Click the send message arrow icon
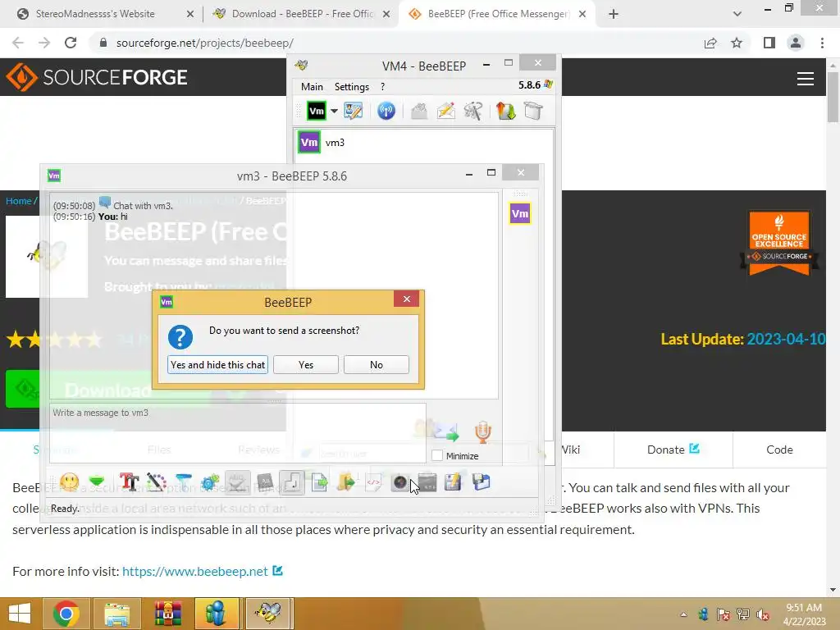 [447, 432]
